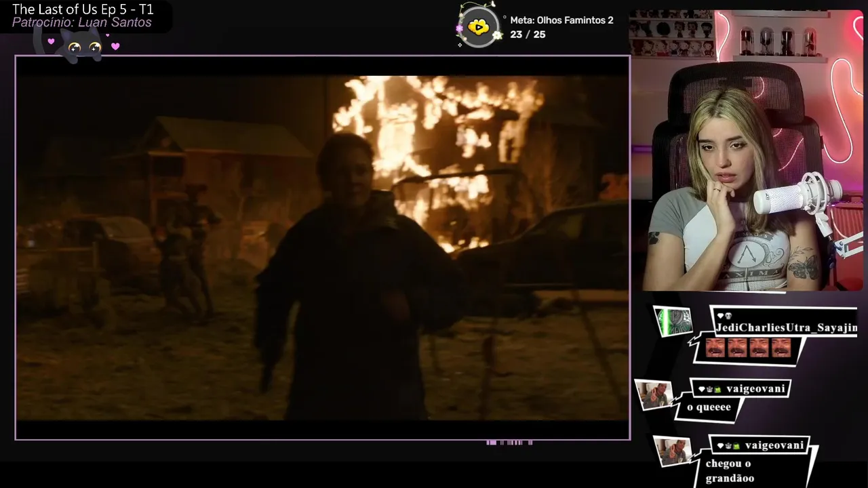Open vaigeovani's avatar beside "o queeee"
This screenshot has height=488, width=868.
tap(655, 395)
